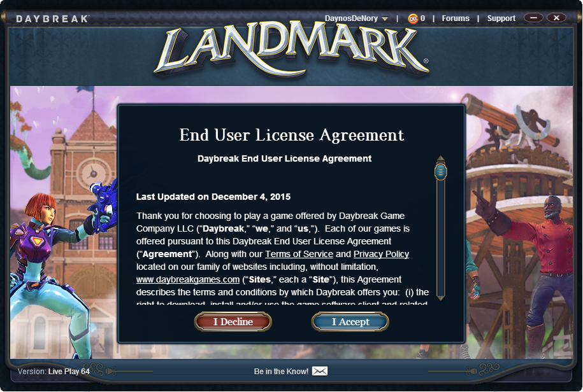The image size is (583, 392).
Task: Open the Terms of Service link
Action: [299, 255]
